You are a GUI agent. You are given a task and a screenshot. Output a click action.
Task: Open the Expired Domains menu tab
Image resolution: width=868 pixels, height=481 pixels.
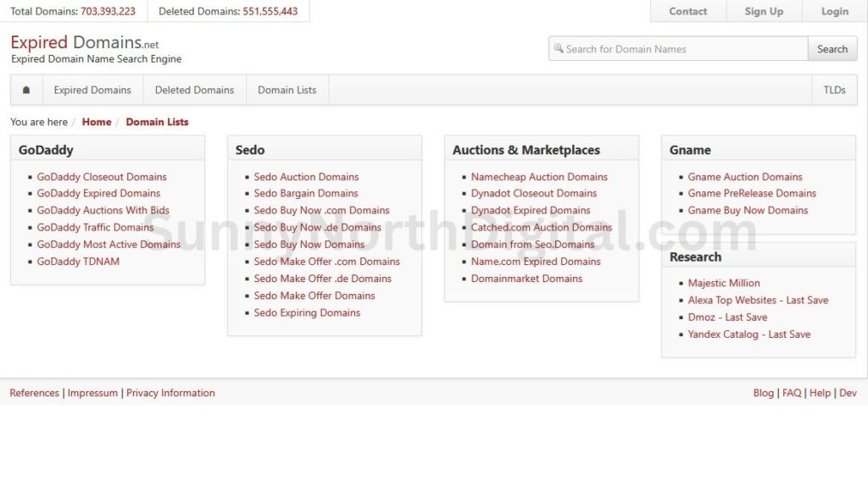[92, 90]
